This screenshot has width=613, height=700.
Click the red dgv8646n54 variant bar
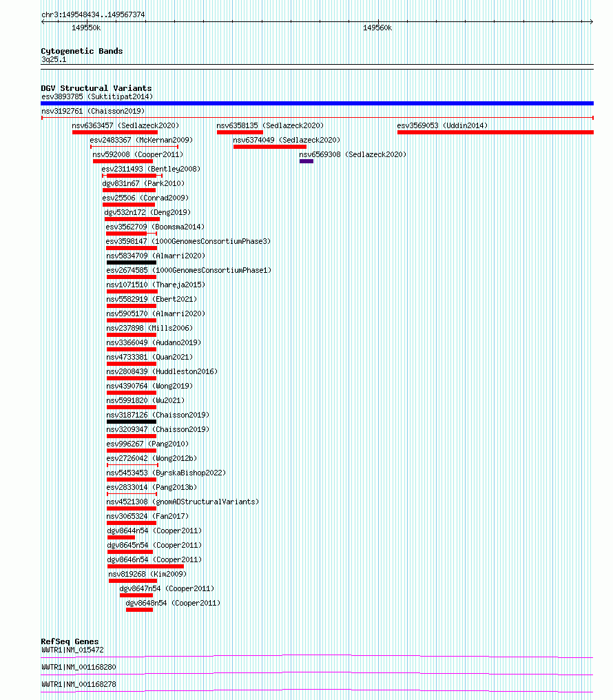click(x=145, y=566)
